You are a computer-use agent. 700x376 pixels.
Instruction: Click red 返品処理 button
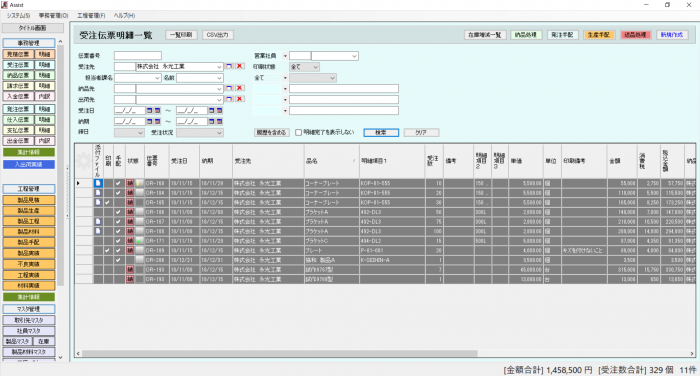click(x=635, y=35)
